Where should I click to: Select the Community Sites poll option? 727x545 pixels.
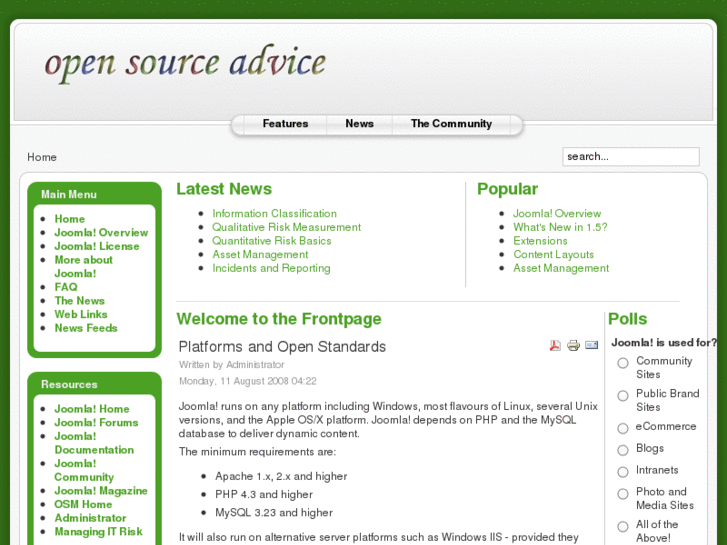pos(623,363)
